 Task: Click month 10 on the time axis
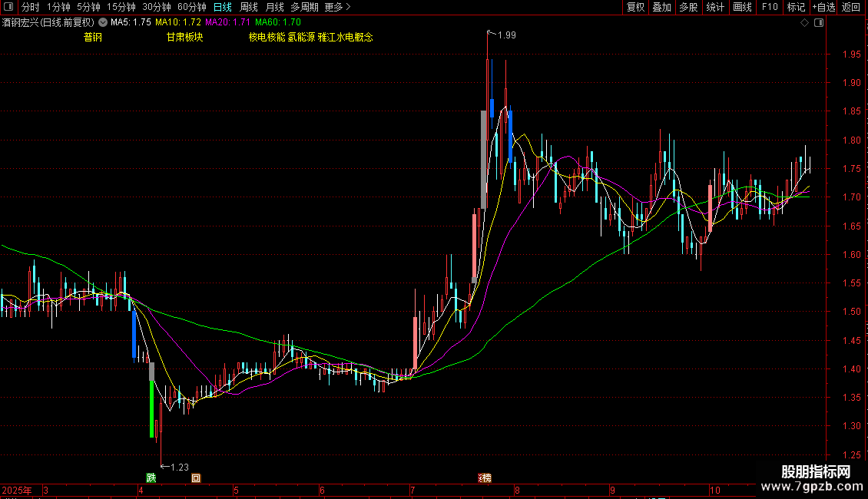[714, 491]
